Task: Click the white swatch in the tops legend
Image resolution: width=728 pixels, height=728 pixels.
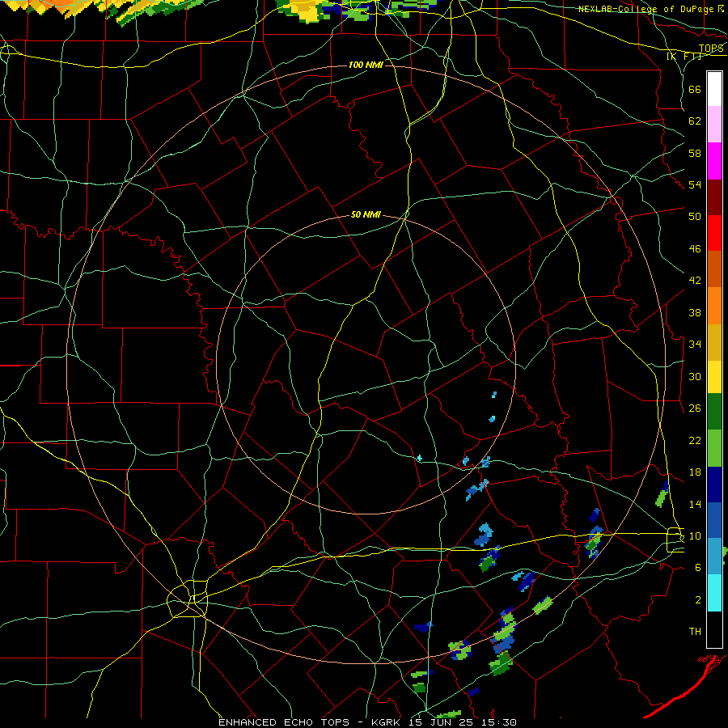Action: [714, 89]
